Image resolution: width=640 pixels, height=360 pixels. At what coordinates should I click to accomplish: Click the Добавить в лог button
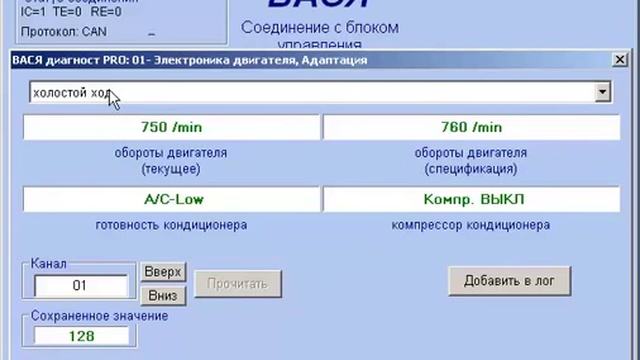coord(509,281)
